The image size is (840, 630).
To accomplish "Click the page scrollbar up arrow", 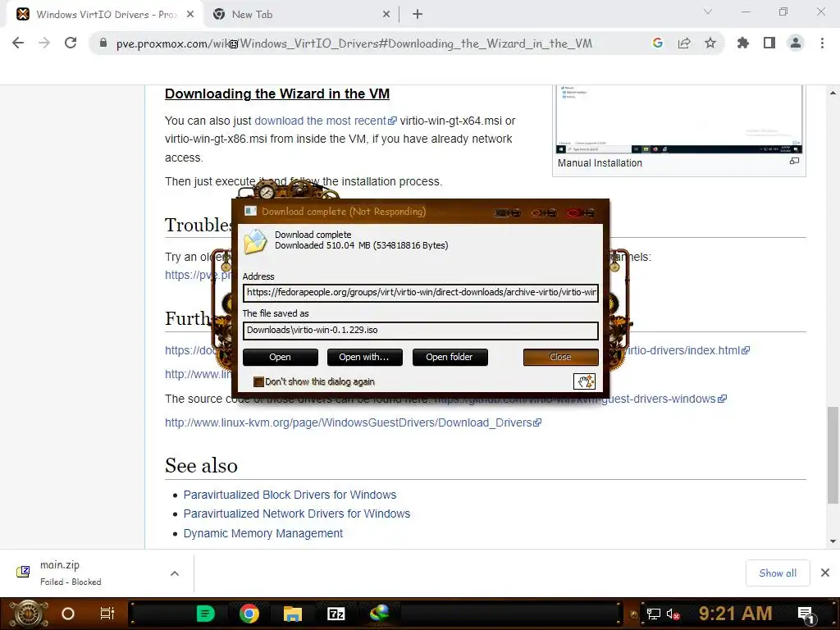I will point(833,93).
